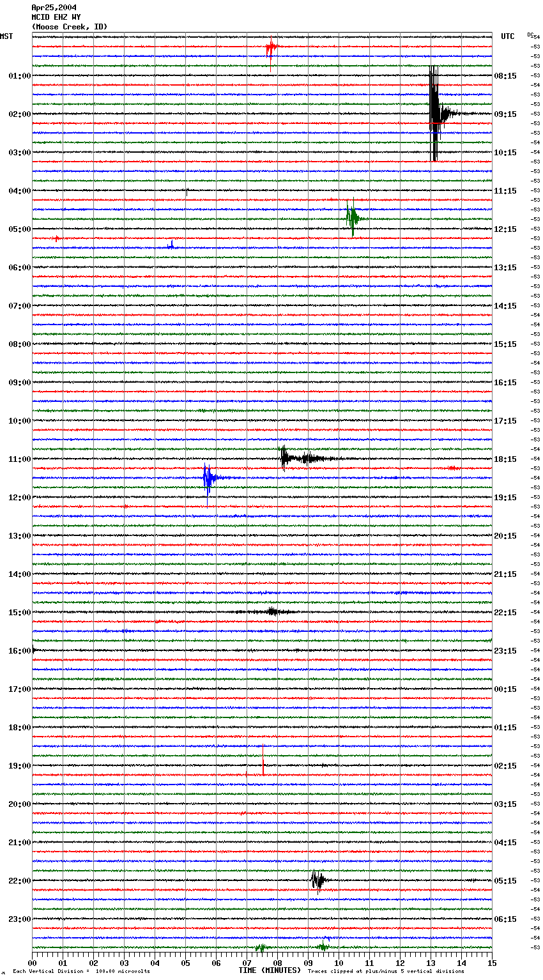This screenshot has width=543, height=980.
Task: Click the 01:00 MST time label
Action: [x=20, y=76]
